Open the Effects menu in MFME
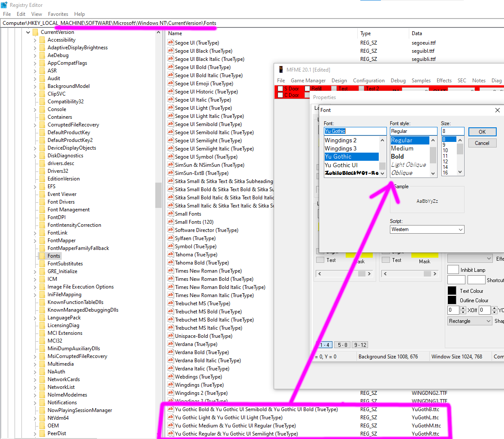 coord(444,81)
